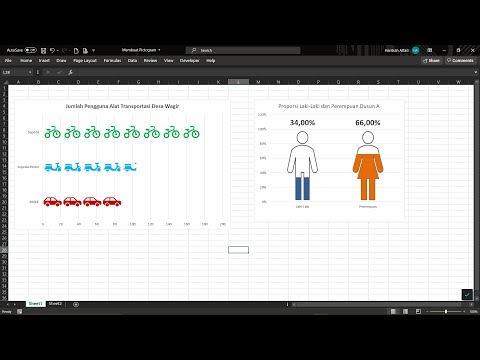Click the Share button
Screen dimensions: 480x360
point(431,60)
